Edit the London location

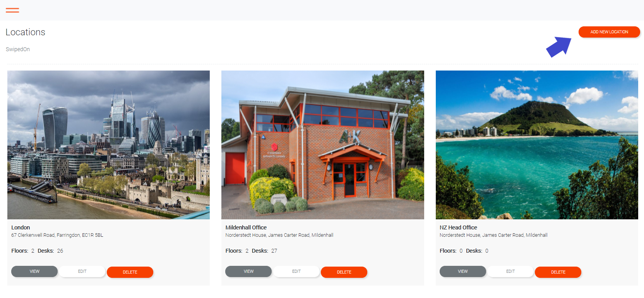click(x=82, y=271)
